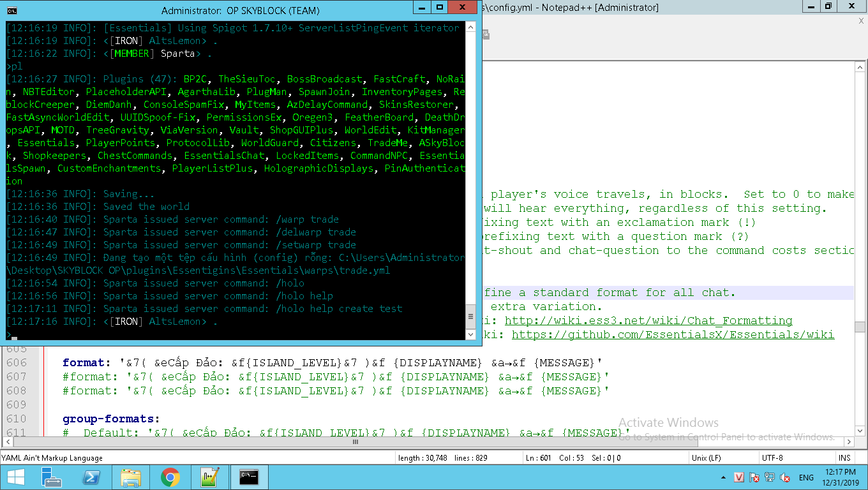
Task: Open the ENG input language selector
Action: (806, 477)
